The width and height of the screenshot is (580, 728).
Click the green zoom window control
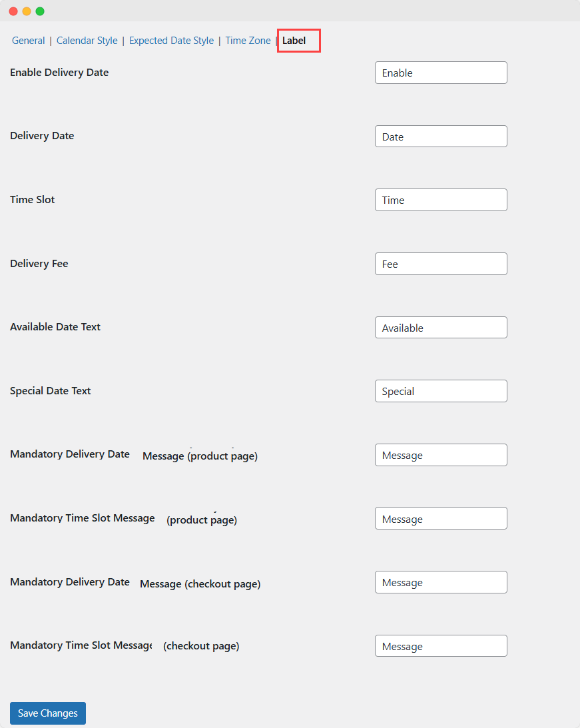(39, 11)
